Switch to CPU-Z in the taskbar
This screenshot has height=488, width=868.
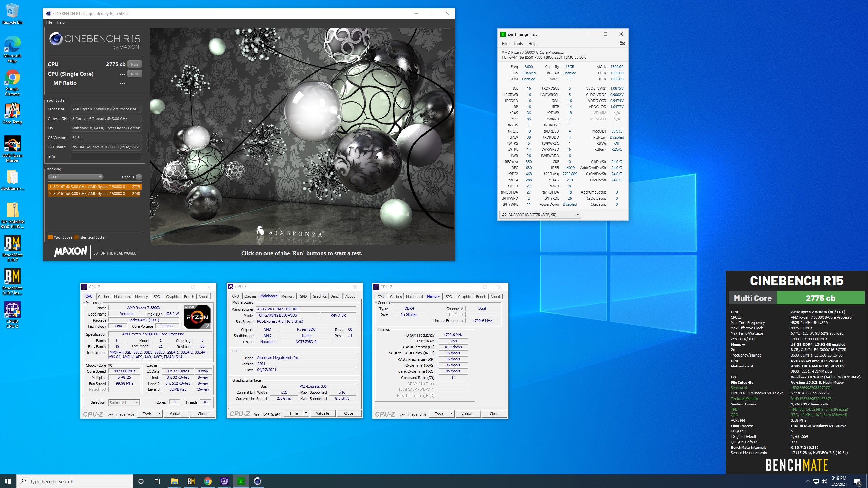(224, 481)
